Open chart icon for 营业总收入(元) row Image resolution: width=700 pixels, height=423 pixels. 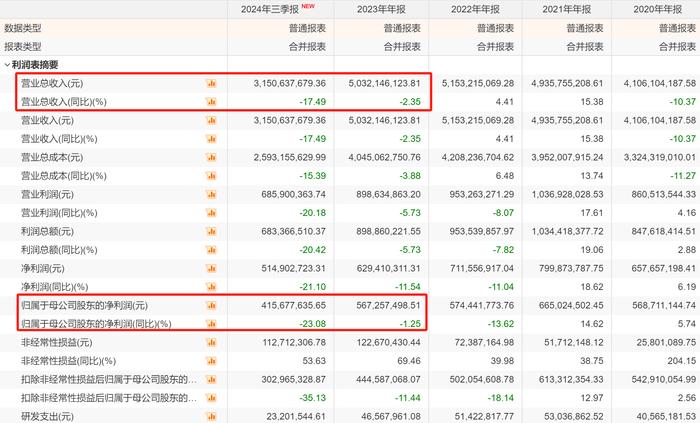(211, 83)
